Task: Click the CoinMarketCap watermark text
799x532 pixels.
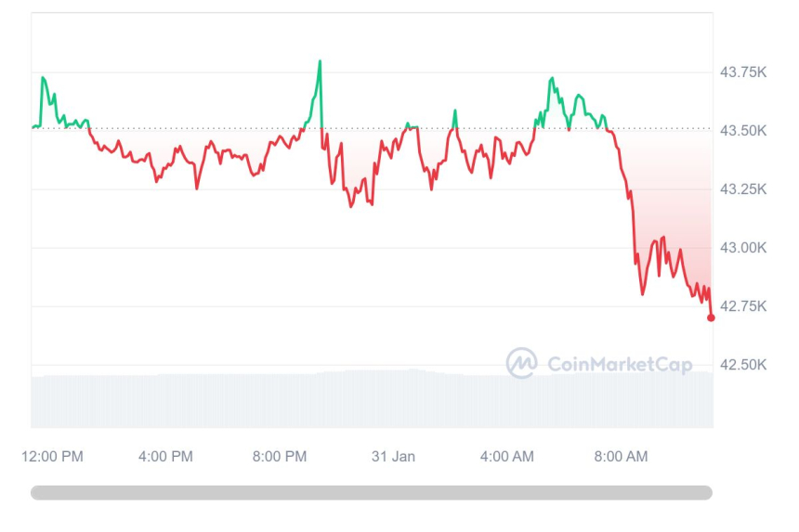Action: click(620, 365)
